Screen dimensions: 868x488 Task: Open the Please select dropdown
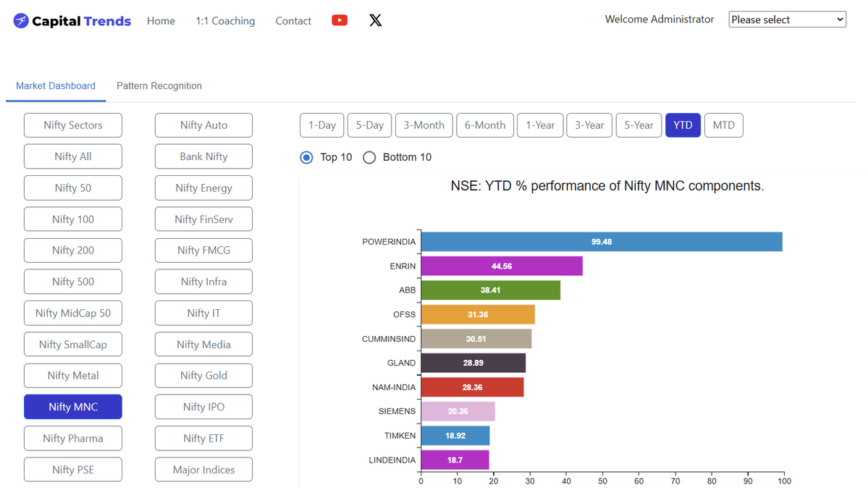tap(787, 20)
